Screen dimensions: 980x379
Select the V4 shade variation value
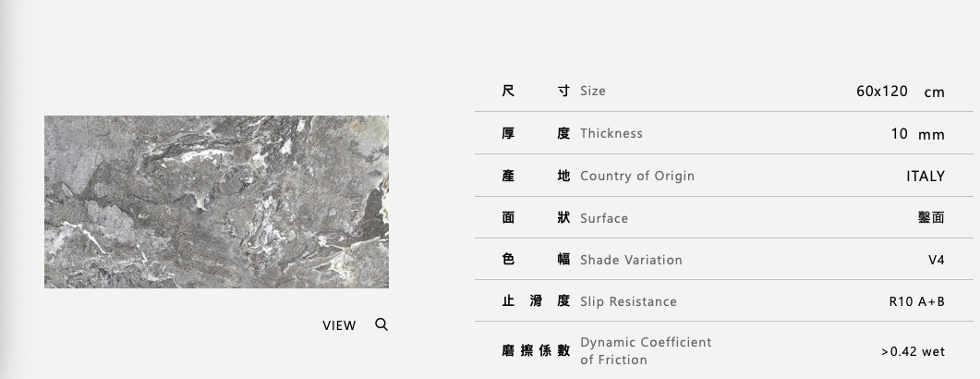click(x=937, y=260)
